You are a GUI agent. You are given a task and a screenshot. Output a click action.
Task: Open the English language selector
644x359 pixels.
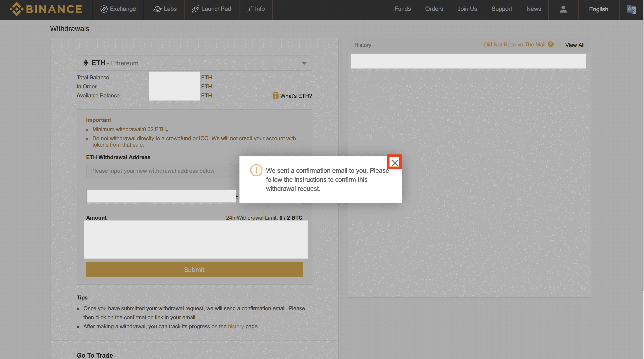coord(598,9)
